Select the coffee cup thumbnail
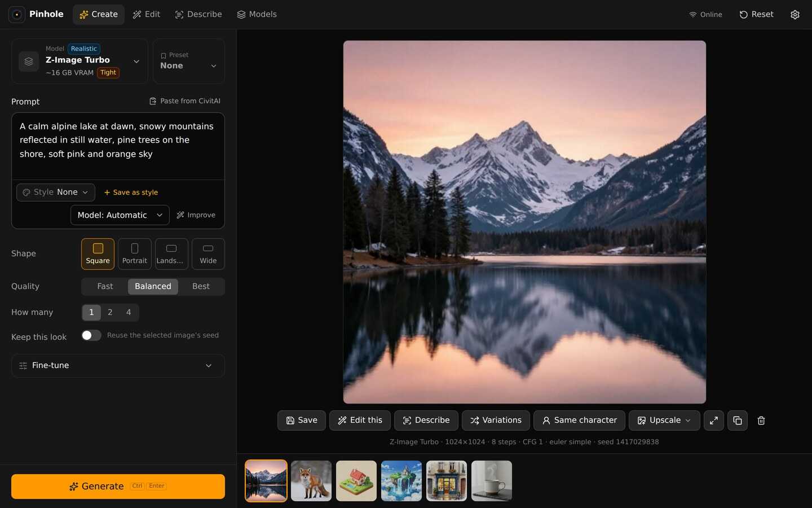The width and height of the screenshot is (812, 508). point(492,481)
